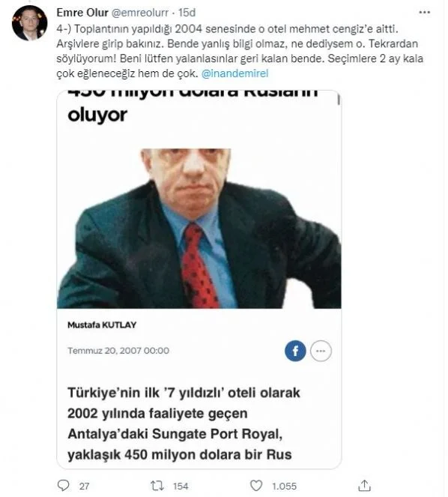
Task: Click the Mustafa KUTLAY author name
Action: [x=102, y=325]
